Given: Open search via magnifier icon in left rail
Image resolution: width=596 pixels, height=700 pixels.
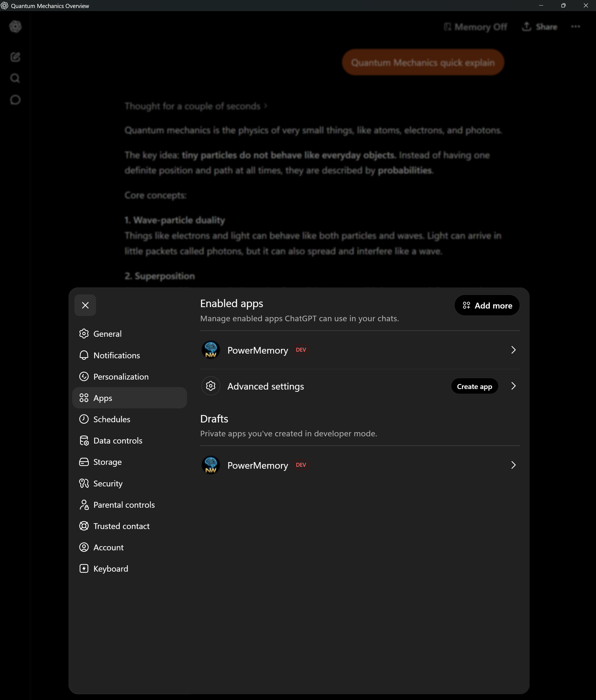Looking at the screenshot, I should tap(15, 78).
